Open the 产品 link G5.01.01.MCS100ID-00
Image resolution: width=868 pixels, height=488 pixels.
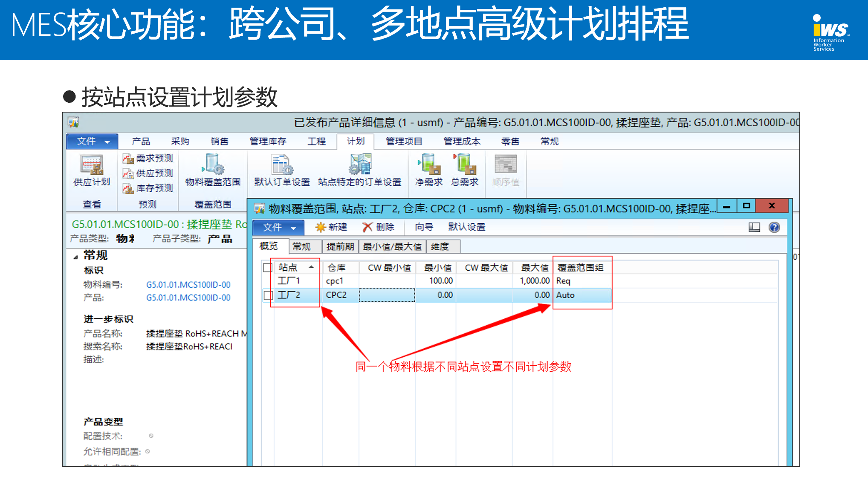pos(188,298)
